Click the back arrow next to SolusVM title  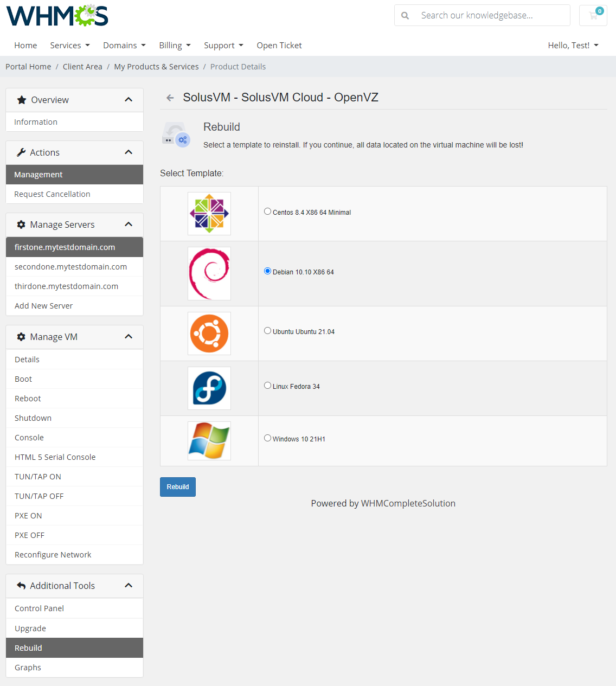tap(170, 98)
